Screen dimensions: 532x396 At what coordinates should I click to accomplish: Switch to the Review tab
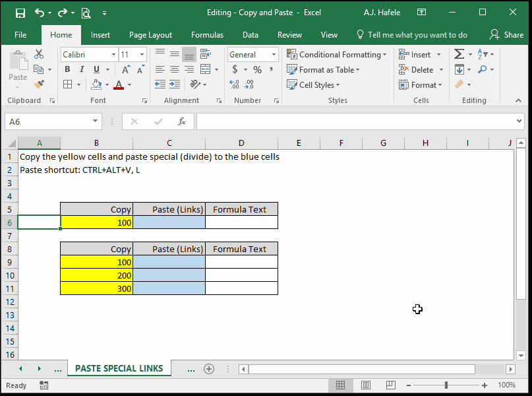coord(289,35)
